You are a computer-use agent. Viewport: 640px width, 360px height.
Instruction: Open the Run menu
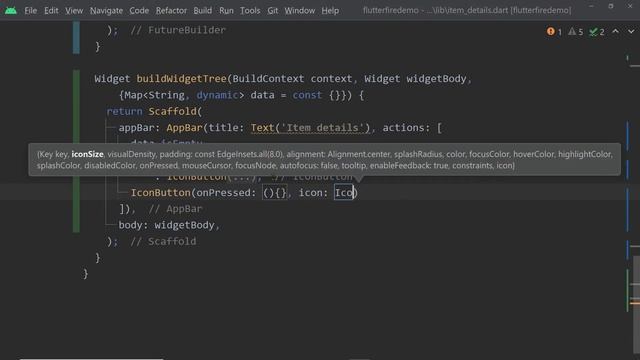coord(226,11)
